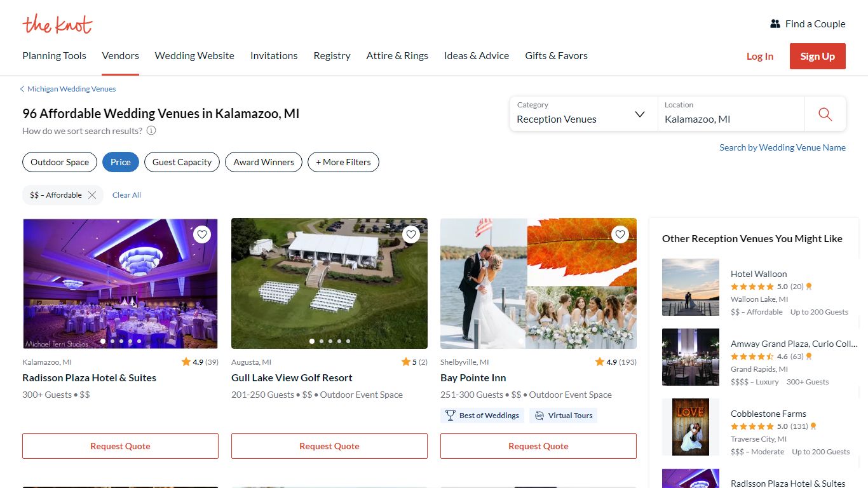Click carousel dots on Radisson photo

121,341
